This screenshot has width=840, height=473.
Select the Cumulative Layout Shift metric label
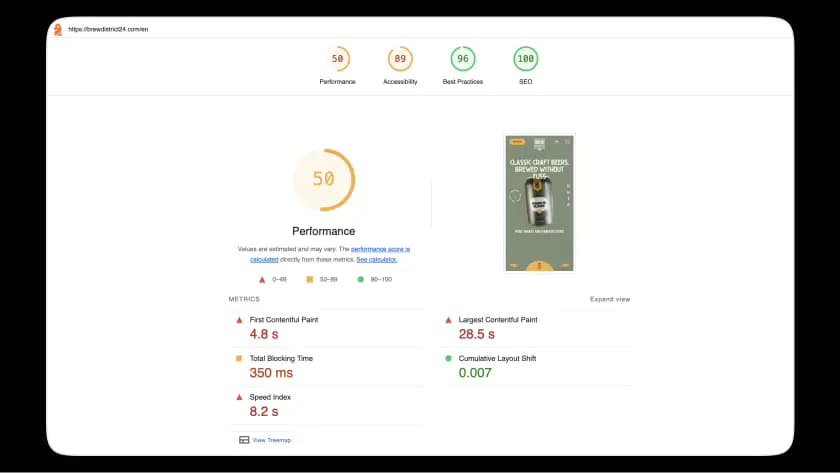[x=497, y=358]
